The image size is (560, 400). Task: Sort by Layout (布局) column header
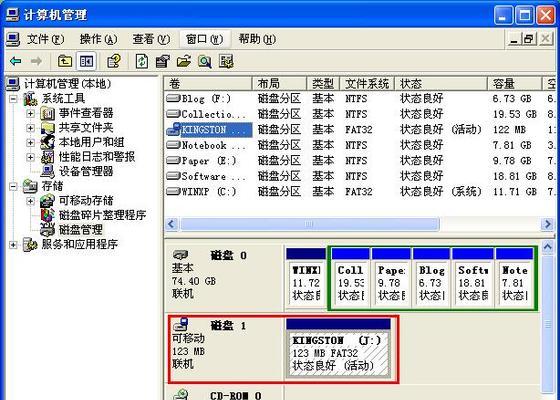(279, 84)
